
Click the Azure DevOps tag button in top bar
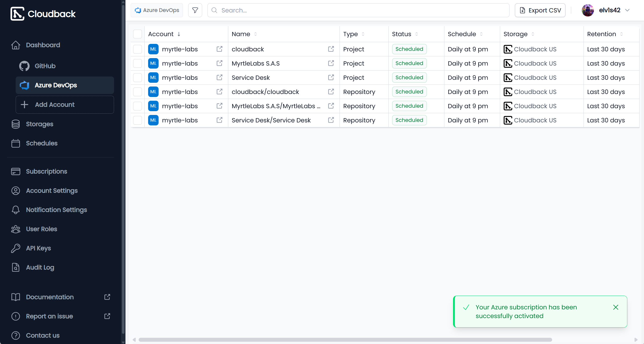pyautogui.click(x=157, y=10)
